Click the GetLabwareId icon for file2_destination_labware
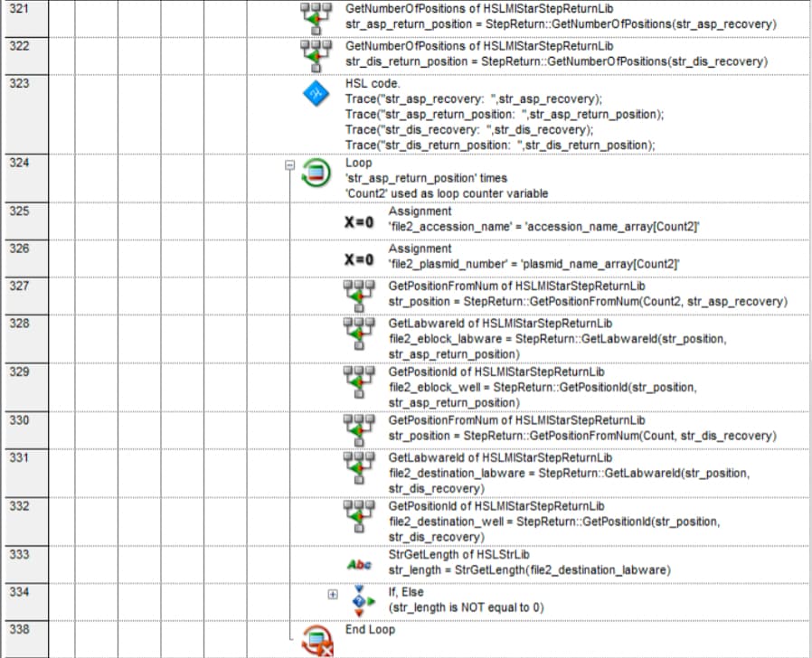812x658 pixels. [x=359, y=467]
